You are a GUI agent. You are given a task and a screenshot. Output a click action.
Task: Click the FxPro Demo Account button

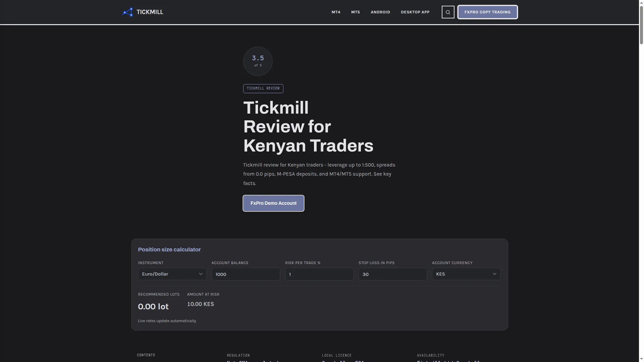point(273,203)
